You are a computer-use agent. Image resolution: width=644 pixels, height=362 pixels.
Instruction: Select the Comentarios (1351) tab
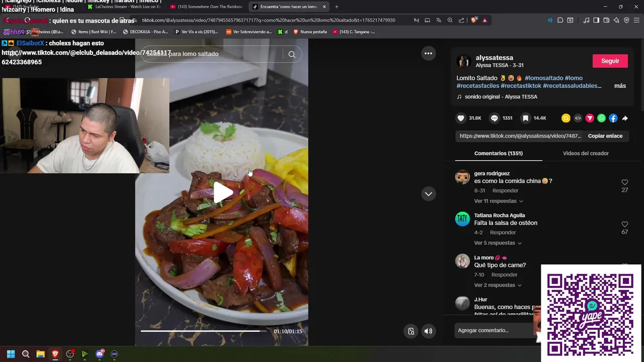coord(499,153)
